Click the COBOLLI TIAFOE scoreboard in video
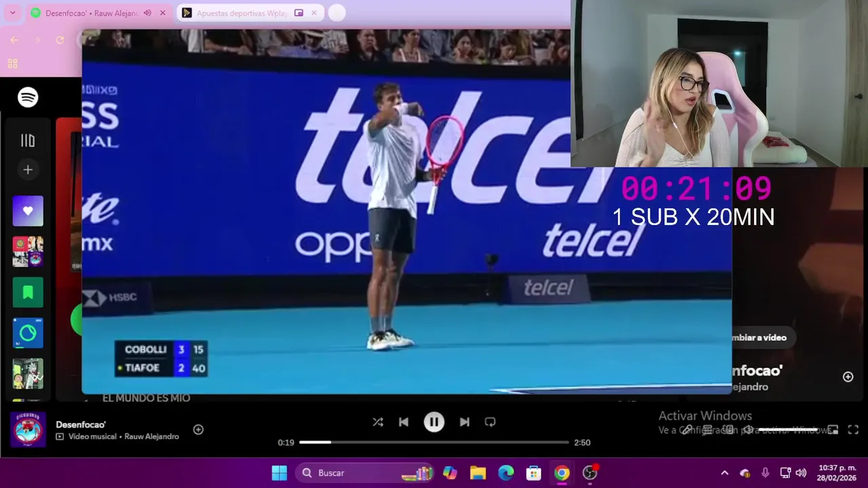Screen dimensions: 868x488 (161, 359)
